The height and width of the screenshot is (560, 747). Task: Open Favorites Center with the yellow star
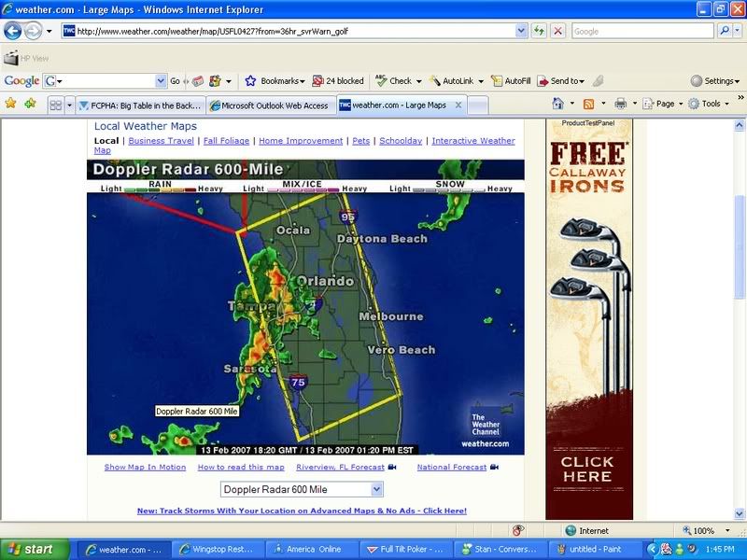tap(11, 104)
